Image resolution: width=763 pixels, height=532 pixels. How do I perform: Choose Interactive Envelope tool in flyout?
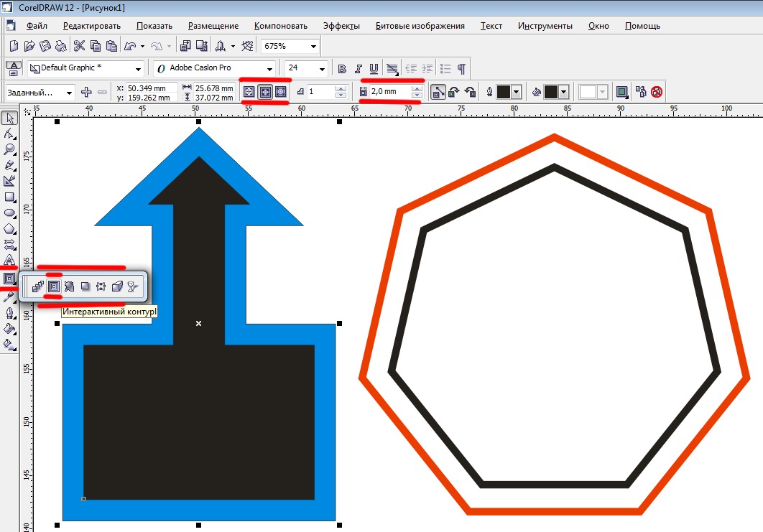(101, 287)
